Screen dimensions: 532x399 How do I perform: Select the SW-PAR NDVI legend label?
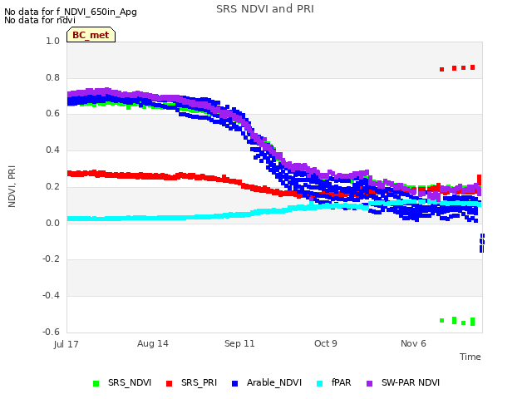411,382
